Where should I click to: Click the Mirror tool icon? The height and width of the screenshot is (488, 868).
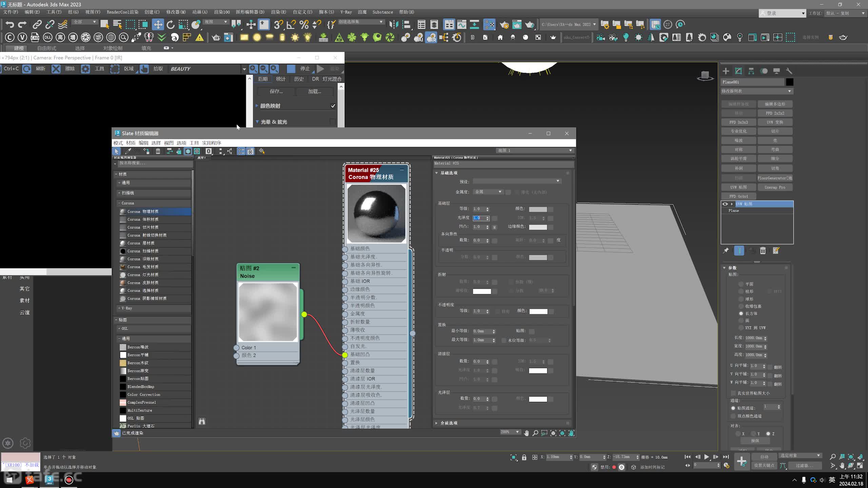pyautogui.click(x=394, y=24)
